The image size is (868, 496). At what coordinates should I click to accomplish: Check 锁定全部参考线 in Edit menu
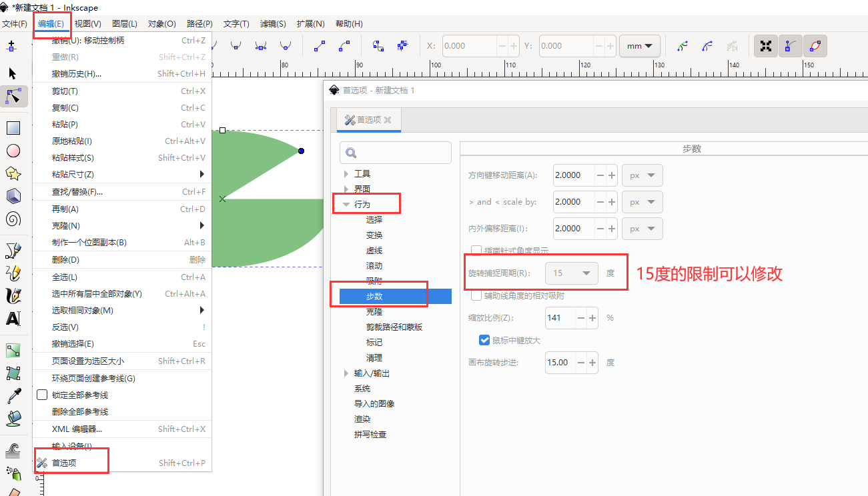click(42, 395)
